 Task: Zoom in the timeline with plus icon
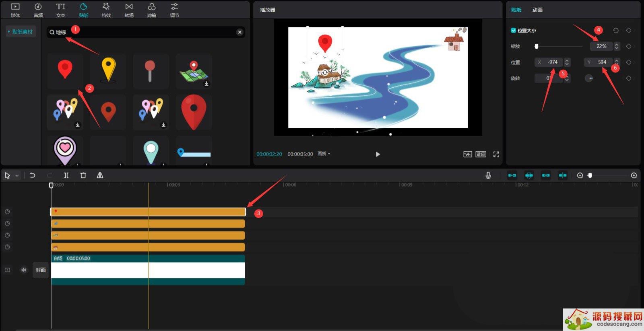pyautogui.click(x=634, y=175)
